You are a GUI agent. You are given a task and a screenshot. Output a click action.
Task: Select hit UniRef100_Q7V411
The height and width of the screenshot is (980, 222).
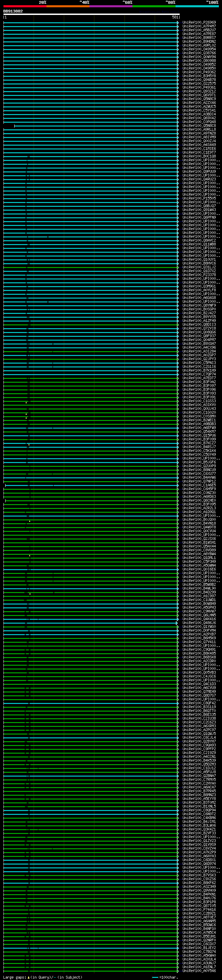pos(199,642)
